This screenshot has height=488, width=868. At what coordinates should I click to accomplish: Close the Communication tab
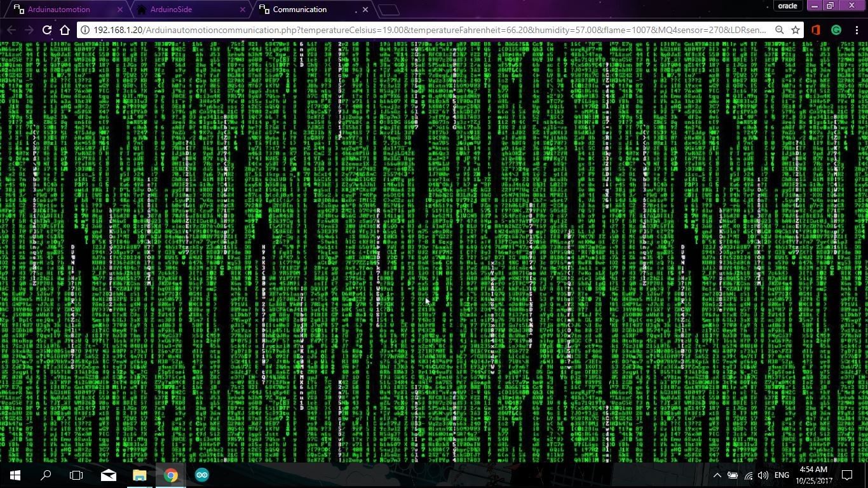pyautogui.click(x=365, y=10)
